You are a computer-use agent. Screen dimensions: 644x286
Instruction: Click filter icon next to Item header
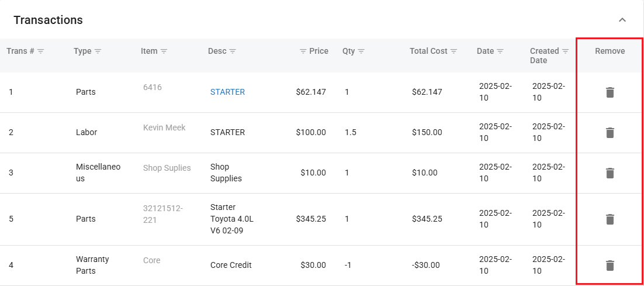[x=164, y=51]
